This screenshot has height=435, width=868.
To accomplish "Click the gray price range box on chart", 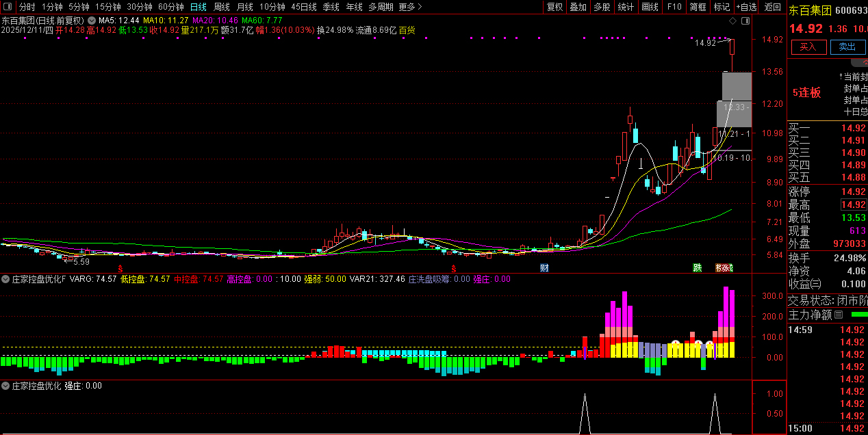I will pyautogui.click(x=737, y=85).
